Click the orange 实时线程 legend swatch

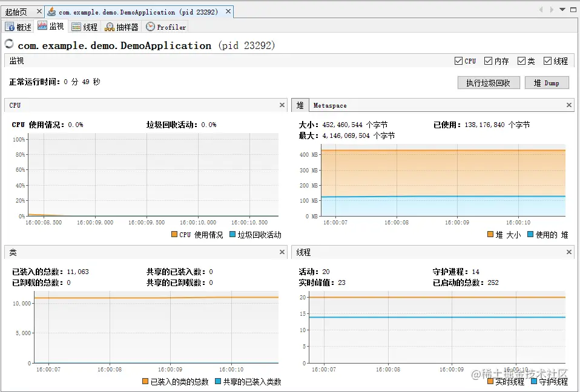pyautogui.click(x=490, y=381)
